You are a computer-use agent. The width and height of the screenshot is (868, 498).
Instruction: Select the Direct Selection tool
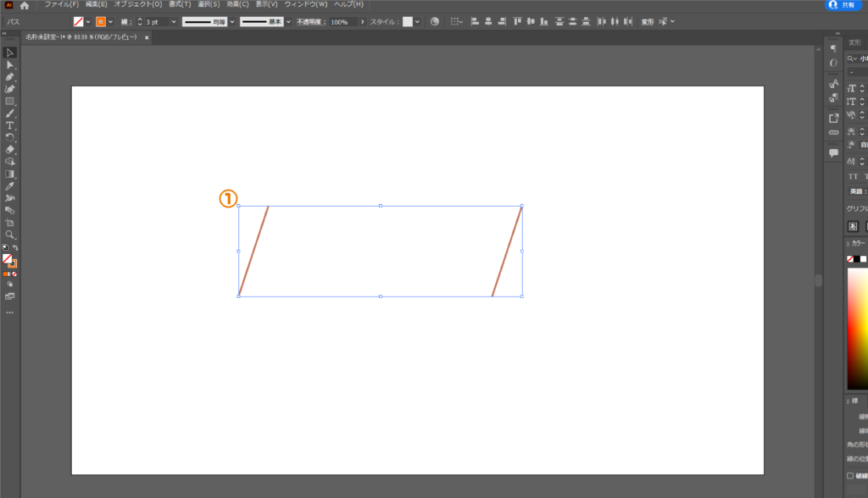click(9, 64)
